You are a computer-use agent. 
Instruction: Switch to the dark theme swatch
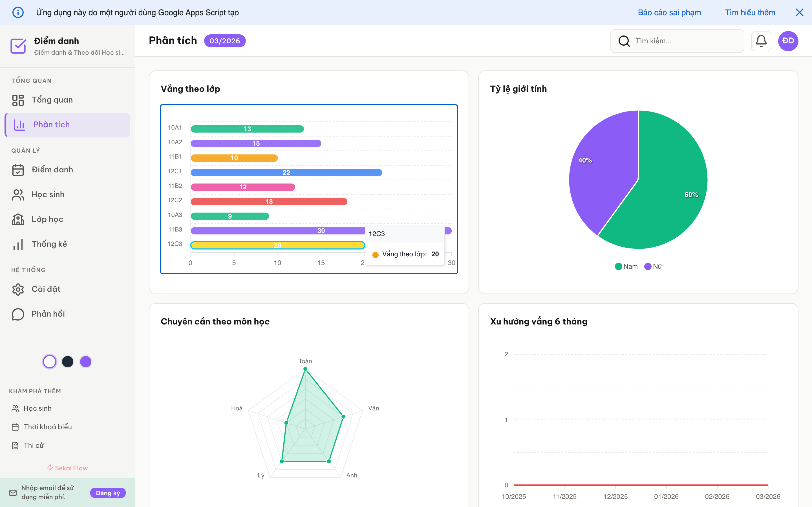tap(68, 361)
